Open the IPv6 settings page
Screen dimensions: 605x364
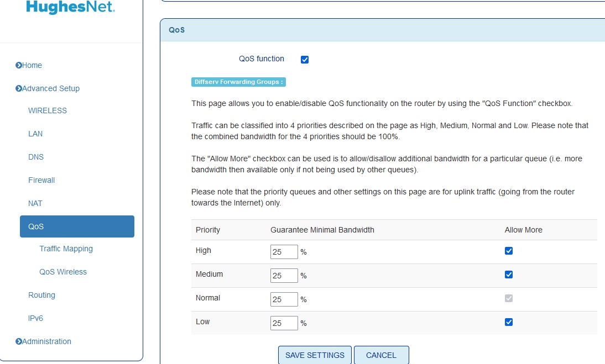35,318
